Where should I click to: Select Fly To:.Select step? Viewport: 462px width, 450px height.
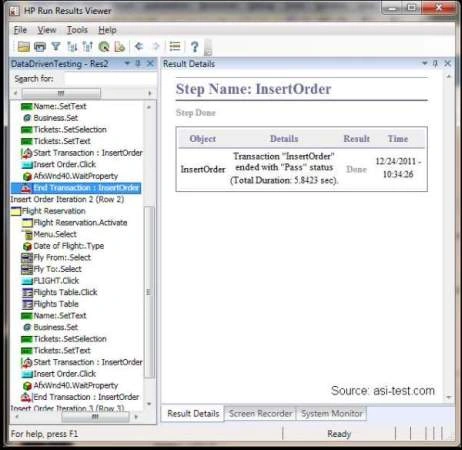click(51, 269)
